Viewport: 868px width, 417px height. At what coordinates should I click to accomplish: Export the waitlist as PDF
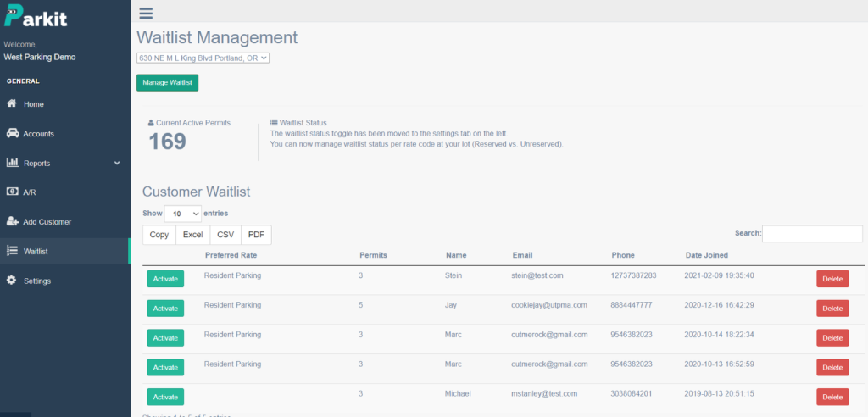[256, 235]
